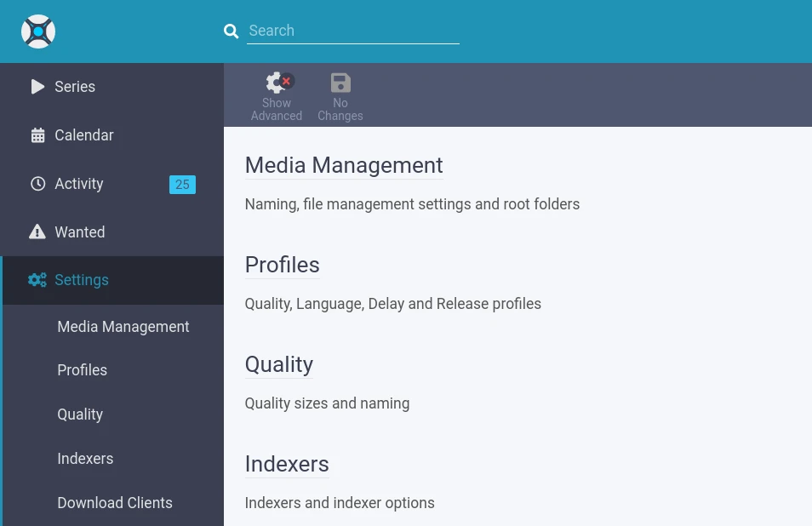This screenshot has height=526, width=812.
Task: Open the Series section
Action: 75,87
